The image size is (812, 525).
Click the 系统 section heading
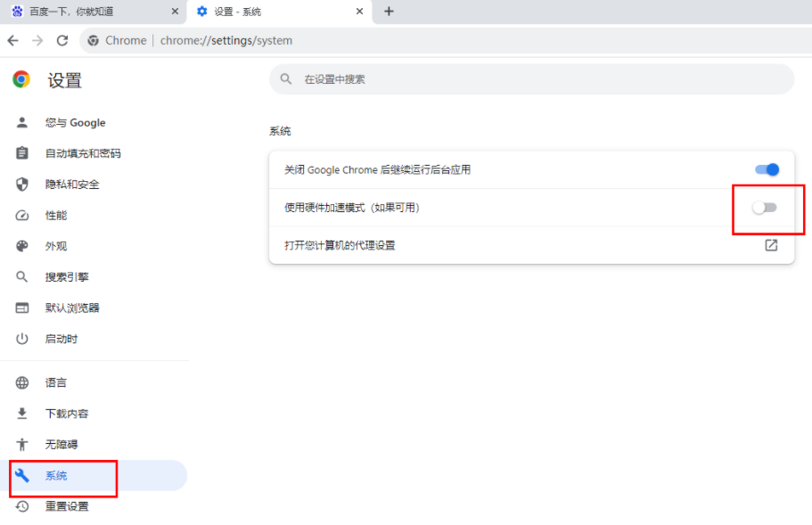pyautogui.click(x=280, y=131)
